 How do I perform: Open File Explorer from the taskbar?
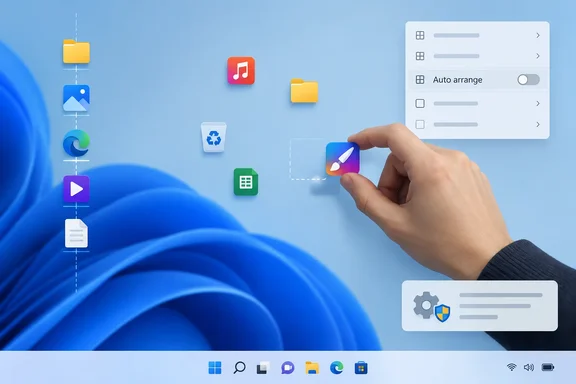[x=312, y=367]
